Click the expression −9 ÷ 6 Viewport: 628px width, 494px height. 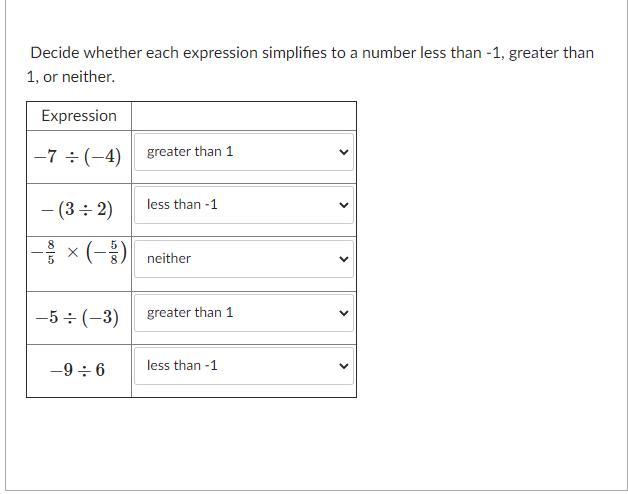77,371
